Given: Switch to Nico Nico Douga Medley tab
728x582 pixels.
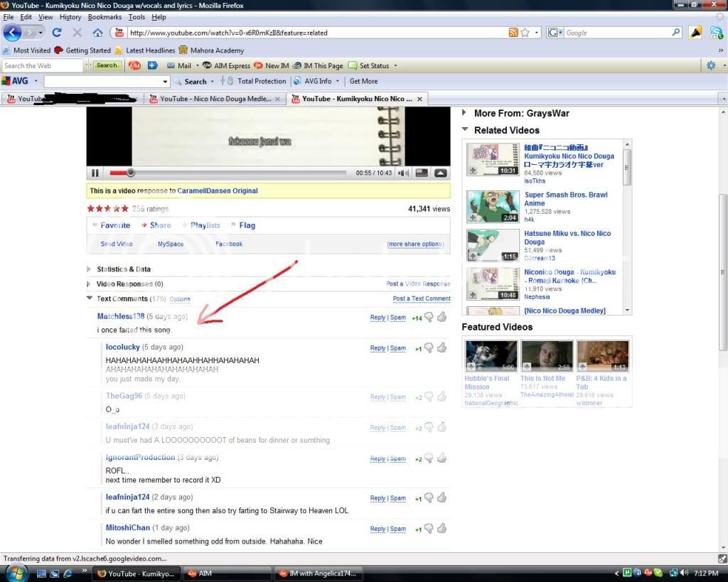Looking at the screenshot, I should tap(215, 99).
